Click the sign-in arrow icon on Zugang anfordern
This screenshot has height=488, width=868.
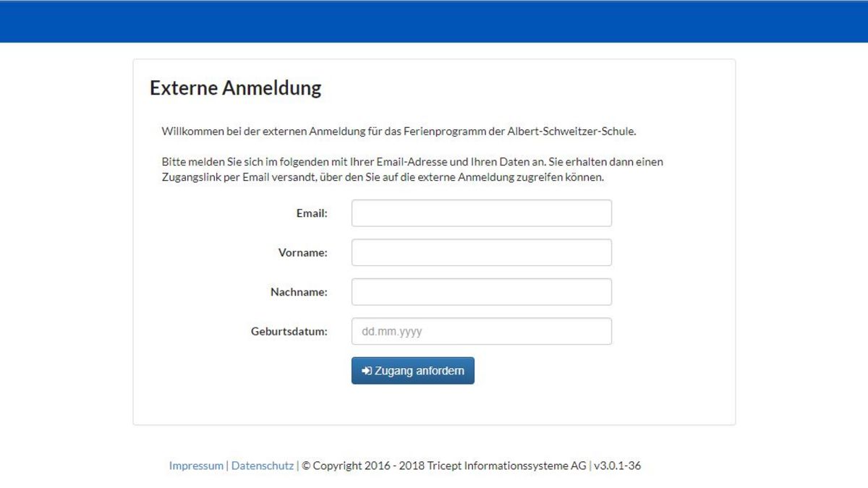pyautogui.click(x=367, y=371)
